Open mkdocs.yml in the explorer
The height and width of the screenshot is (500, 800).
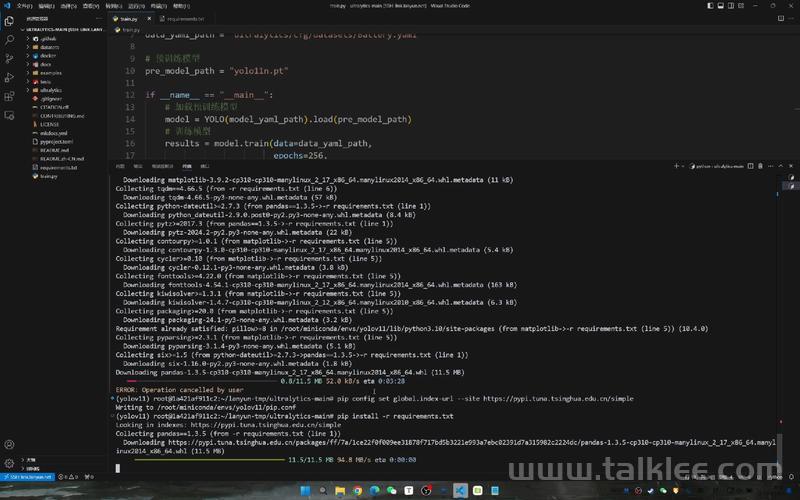coord(53,133)
